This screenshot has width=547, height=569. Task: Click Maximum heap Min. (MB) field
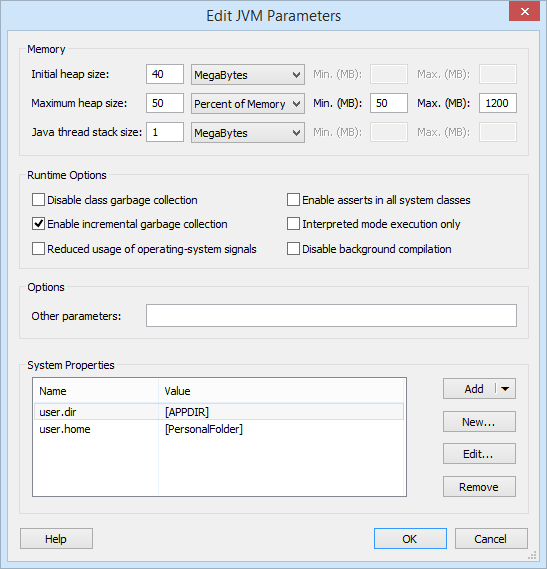389,103
